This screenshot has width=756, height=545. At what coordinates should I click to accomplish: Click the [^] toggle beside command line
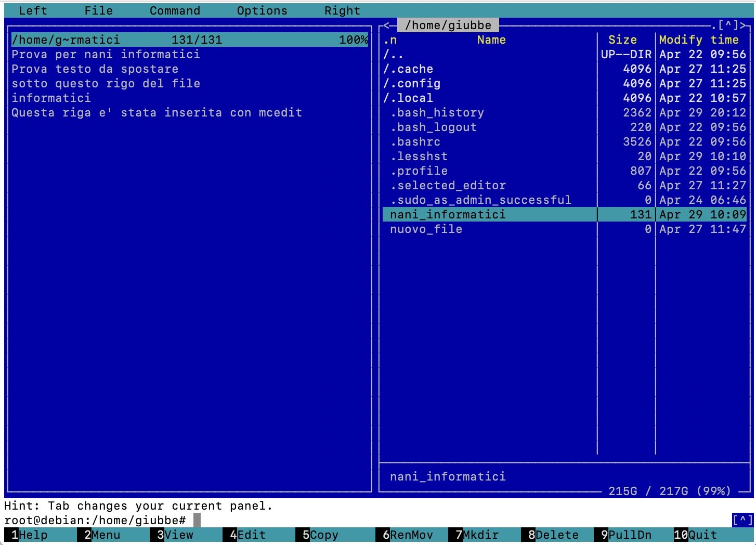742,520
